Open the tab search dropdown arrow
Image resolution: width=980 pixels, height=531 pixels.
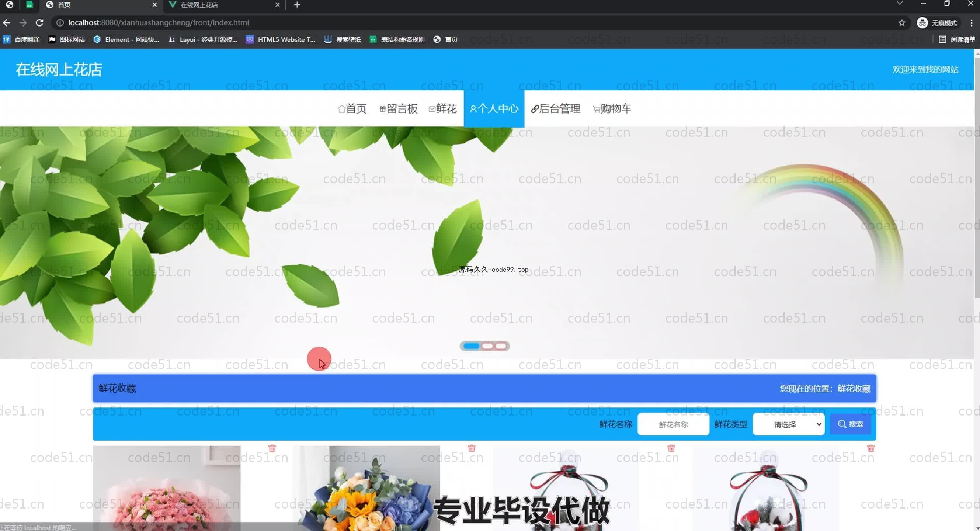click(x=899, y=3)
